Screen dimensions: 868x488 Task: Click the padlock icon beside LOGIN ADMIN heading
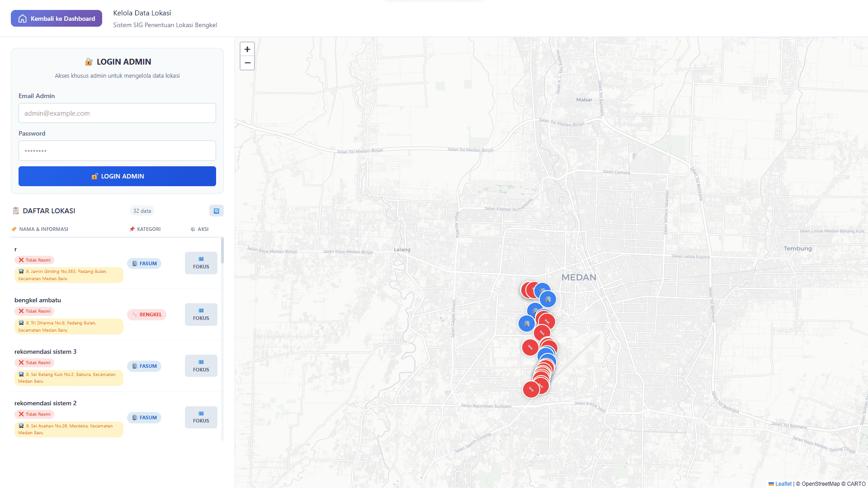(x=89, y=62)
